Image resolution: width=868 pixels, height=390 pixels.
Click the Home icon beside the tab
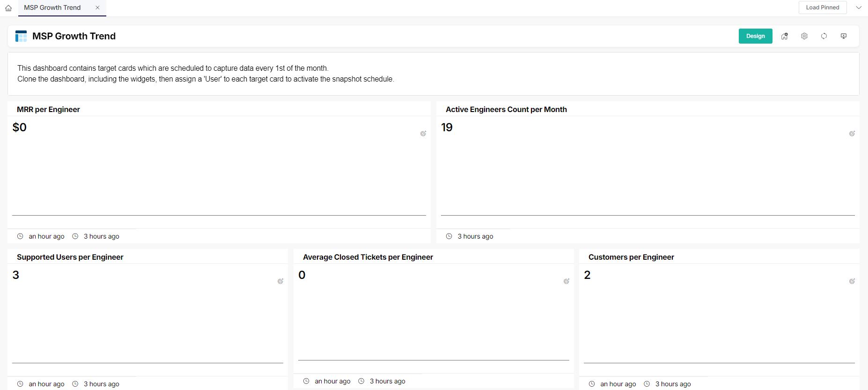8,8
